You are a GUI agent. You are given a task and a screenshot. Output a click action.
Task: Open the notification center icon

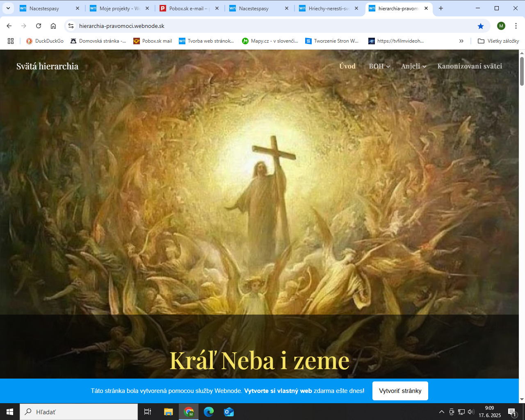(512, 412)
